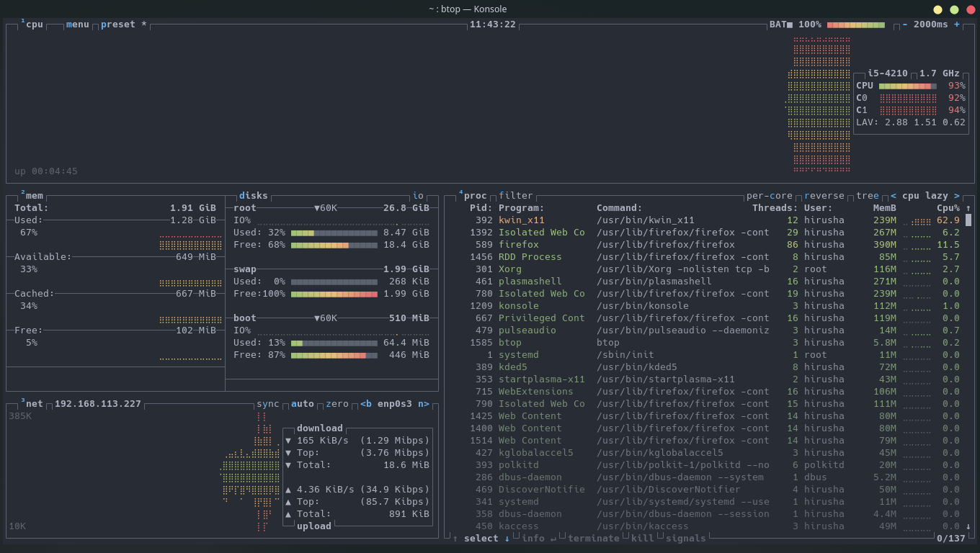The image size is (980, 553).
Task: Click the process list scroll down arrow
Action: coord(968,526)
